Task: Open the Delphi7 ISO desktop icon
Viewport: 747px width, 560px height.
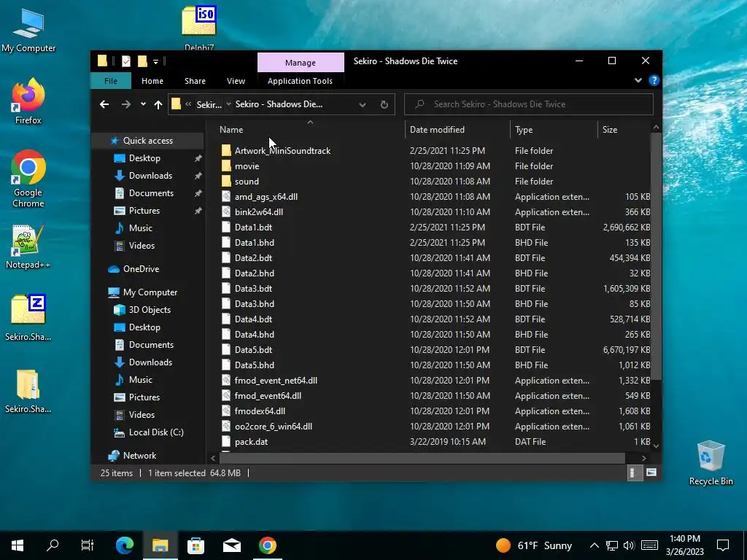Action: tap(198, 27)
